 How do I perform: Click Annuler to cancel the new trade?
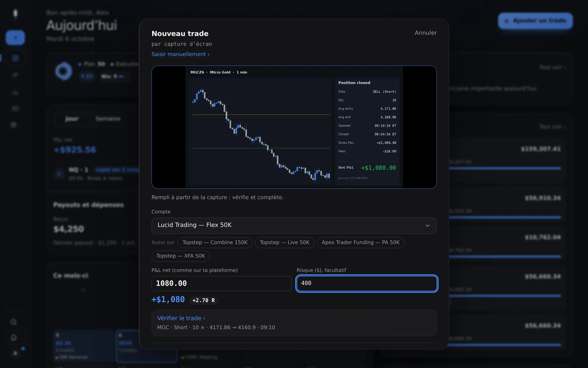pyautogui.click(x=426, y=33)
